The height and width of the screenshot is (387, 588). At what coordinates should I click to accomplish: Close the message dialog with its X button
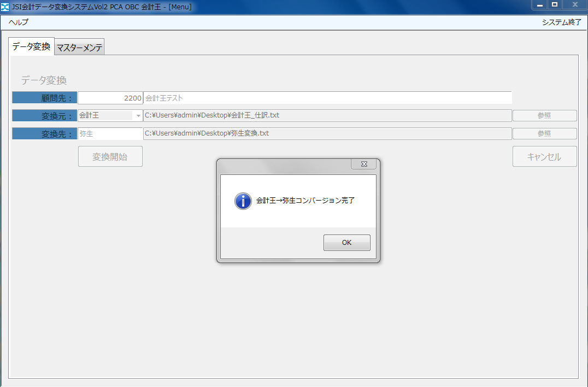tap(364, 164)
